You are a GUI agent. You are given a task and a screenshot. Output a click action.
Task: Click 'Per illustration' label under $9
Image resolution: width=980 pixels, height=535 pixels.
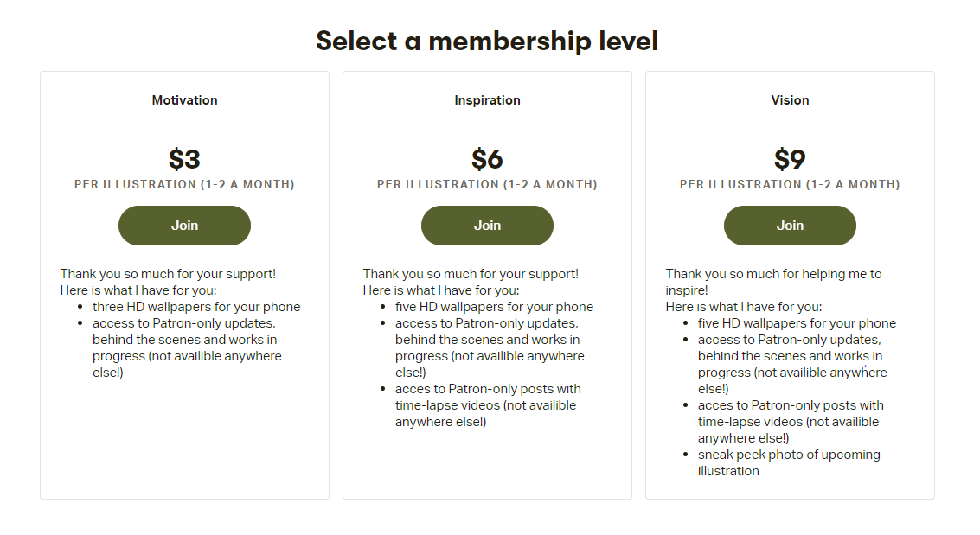790,184
